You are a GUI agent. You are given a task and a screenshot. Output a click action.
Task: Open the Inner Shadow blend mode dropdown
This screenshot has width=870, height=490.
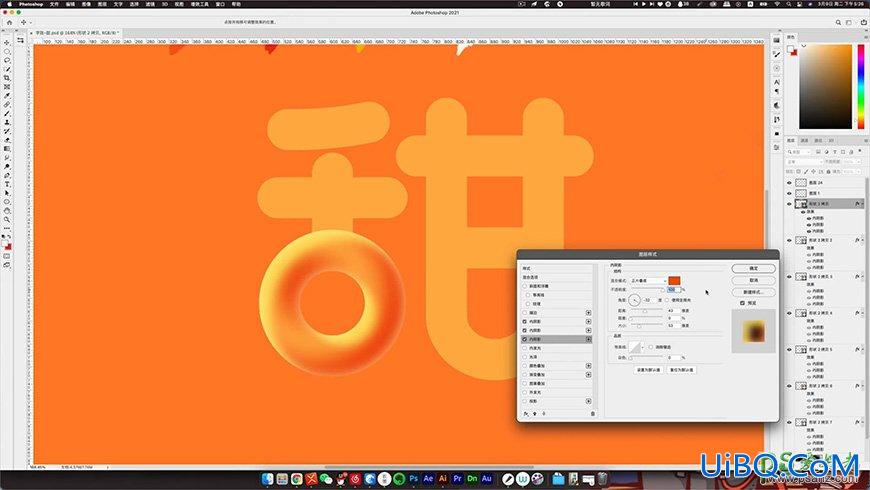[x=649, y=281]
